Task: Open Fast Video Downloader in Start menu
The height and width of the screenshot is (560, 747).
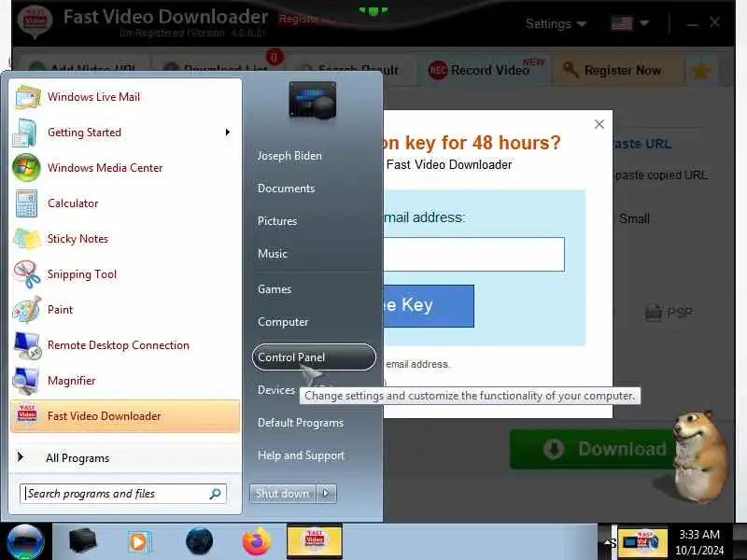Action: (x=125, y=416)
